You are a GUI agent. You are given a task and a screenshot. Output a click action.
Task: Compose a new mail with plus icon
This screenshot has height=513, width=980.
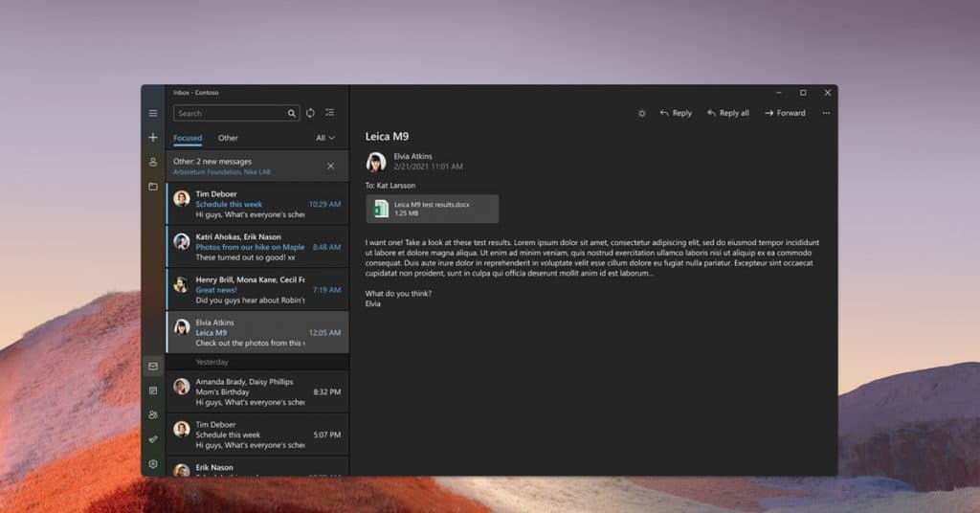point(152,138)
